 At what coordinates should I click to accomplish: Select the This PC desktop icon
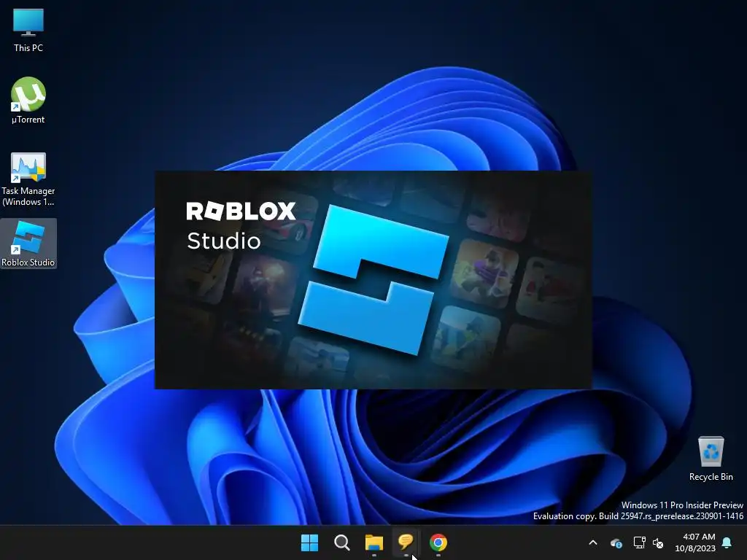coord(28,30)
